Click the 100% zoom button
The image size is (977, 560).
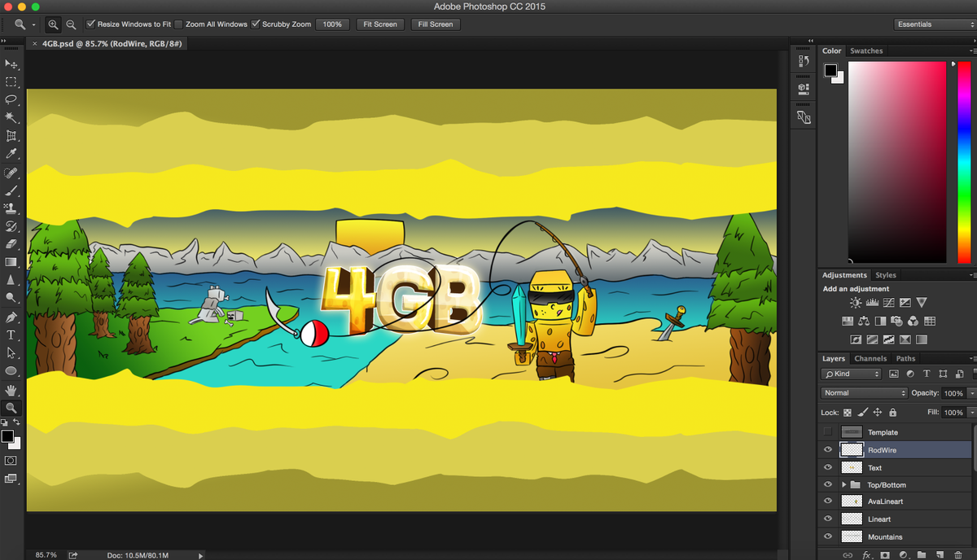pos(332,24)
